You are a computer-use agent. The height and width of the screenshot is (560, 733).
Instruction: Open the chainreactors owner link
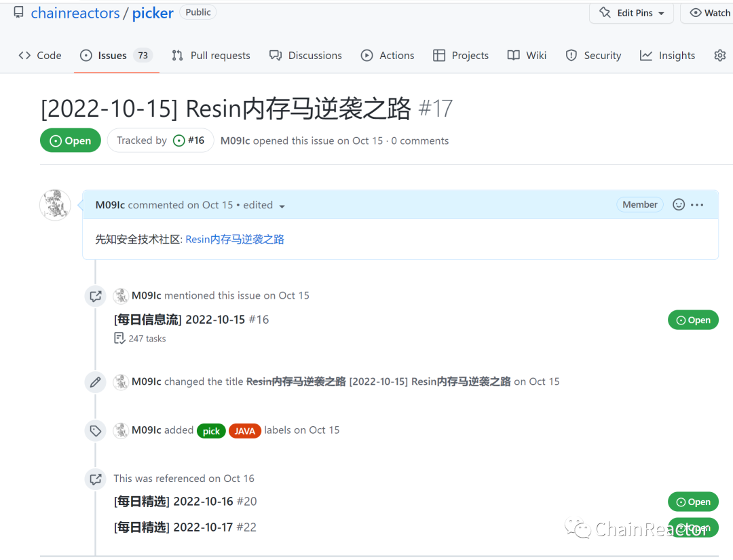coord(75,13)
